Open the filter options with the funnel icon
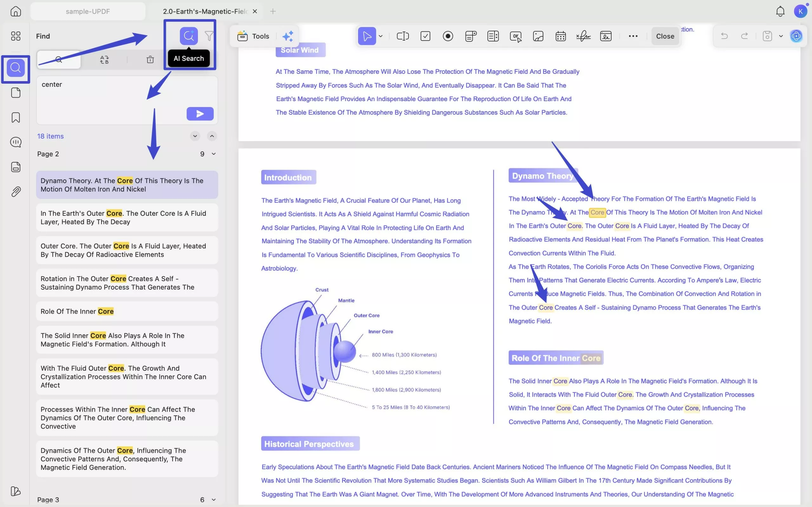This screenshot has height=507, width=812. point(209,36)
